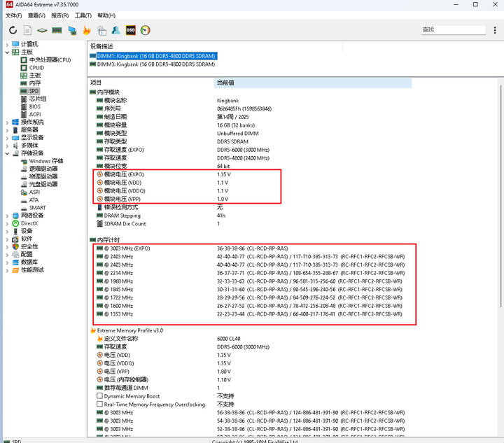Click the memory icon beside DIMM3 Kingbank
Image resolution: width=504 pixels, height=443 pixels.
[92, 64]
